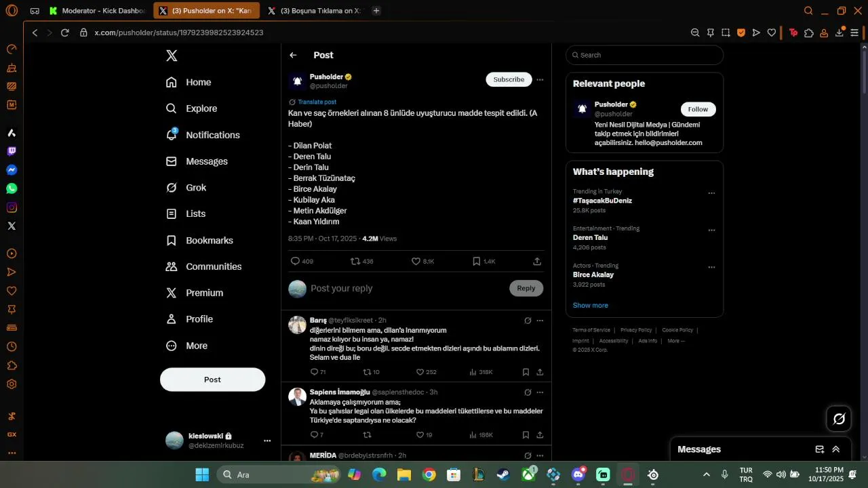868x488 pixels.
Task: Reply to Sapiens İmamoğlu's comment with 7 replies
Action: click(x=317, y=435)
